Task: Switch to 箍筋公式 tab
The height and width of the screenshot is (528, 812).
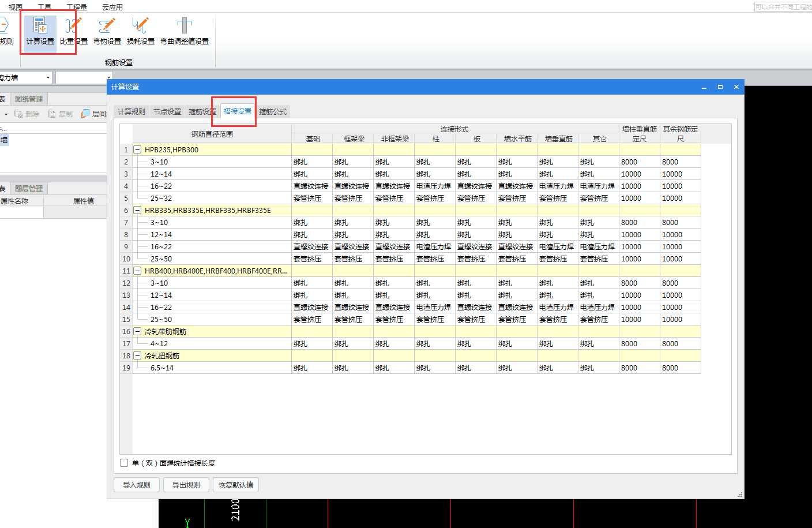Action: (273, 111)
